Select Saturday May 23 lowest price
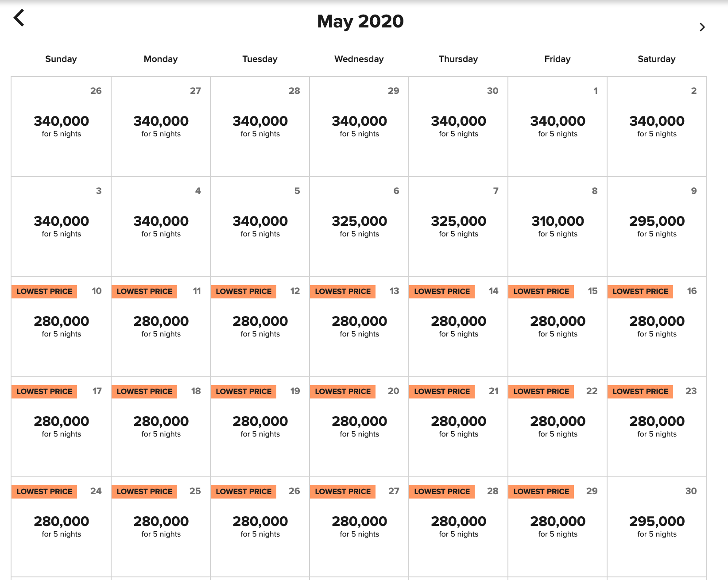The width and height of the screenshot is (728, 580). [657, 426]
